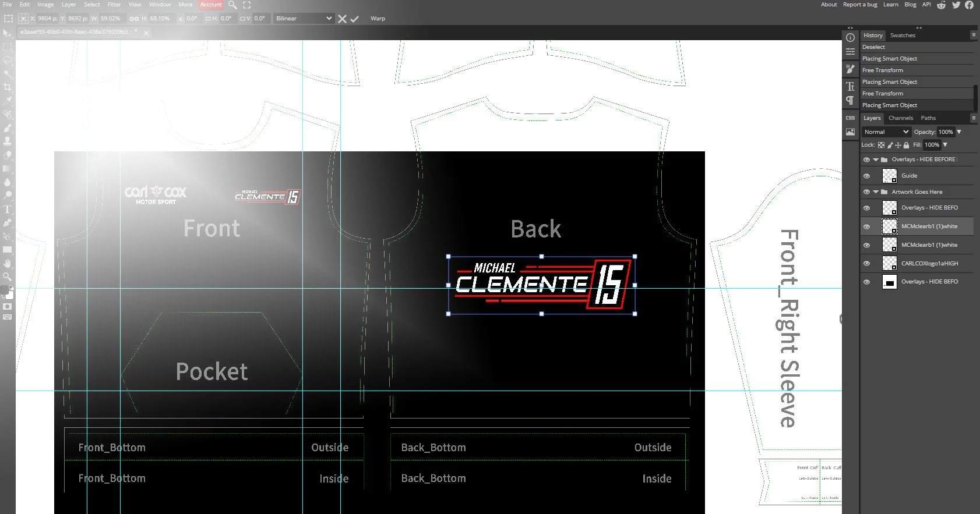Select the Brush tool
The image size is (980, 514).
coord(8,127)
